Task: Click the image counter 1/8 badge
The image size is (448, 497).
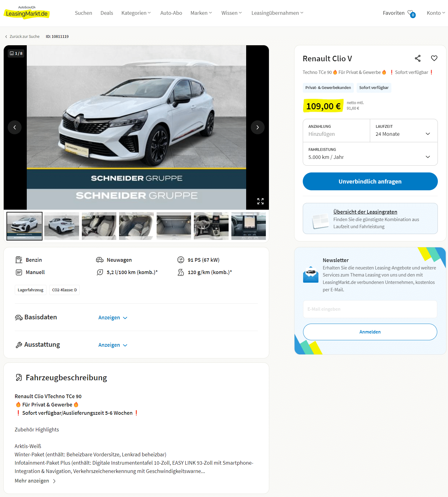Action: [16, 53]
